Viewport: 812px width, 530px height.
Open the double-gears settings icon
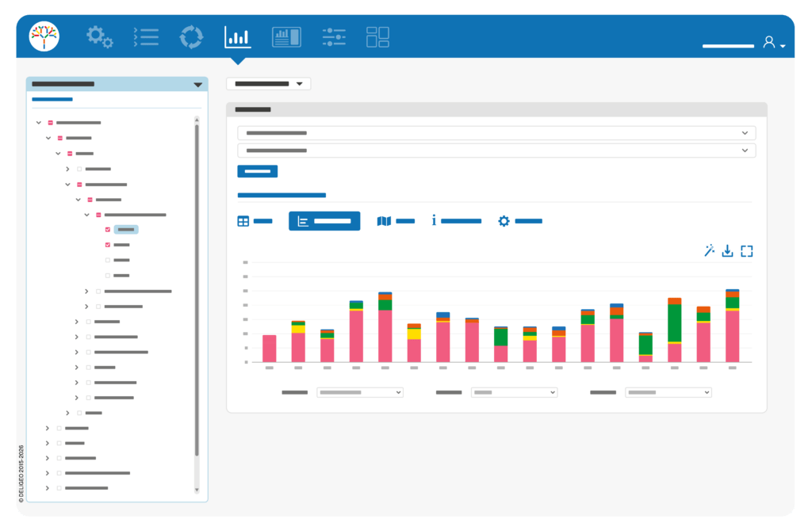(99, 37)
